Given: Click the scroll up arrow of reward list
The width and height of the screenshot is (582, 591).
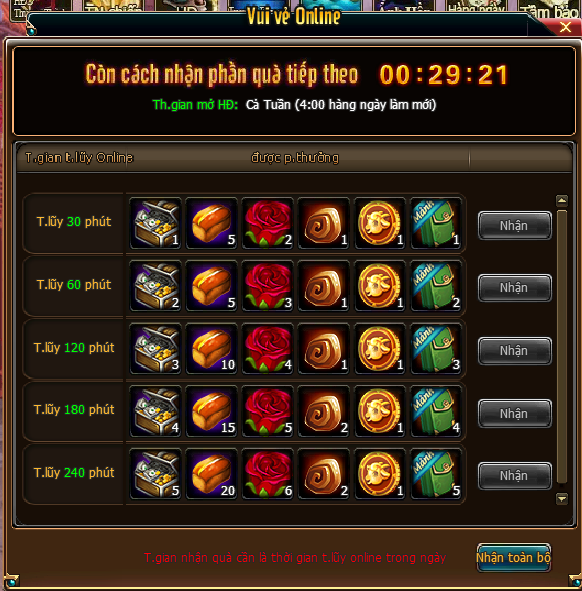Looking at the screenshot, I should point(562,201).
